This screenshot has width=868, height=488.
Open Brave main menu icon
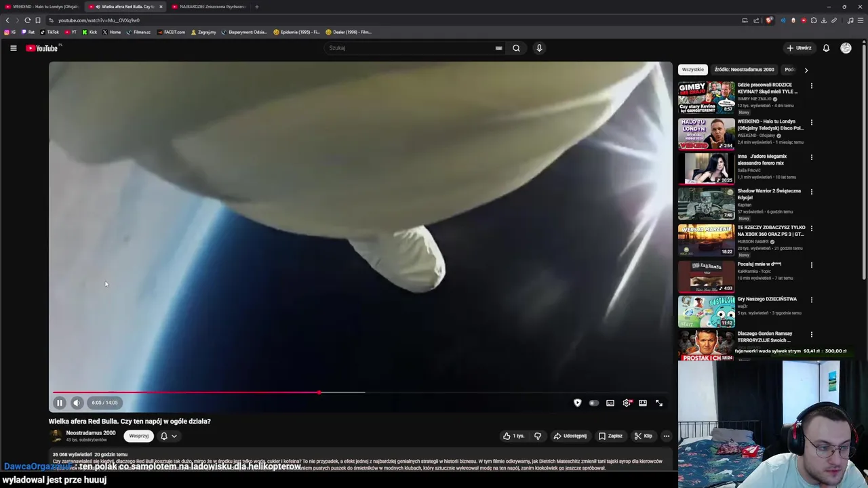point(861,20)
